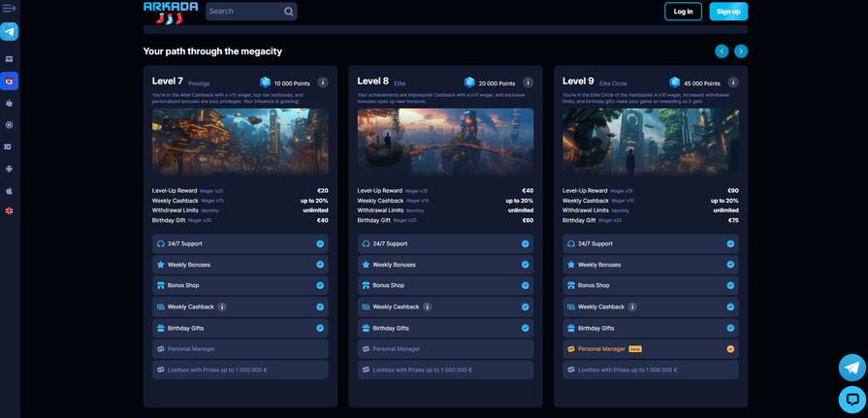Open the UK flag language selector
The image size is (868, 418).
pyautogui.click(x=10, y=210)
